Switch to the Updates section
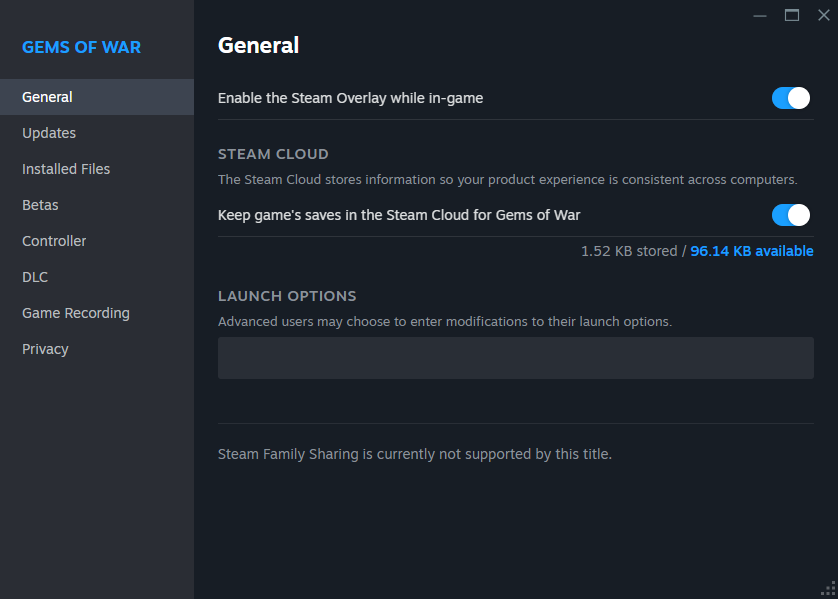Viewport: 838px width, 599px height. pos(97,133)
